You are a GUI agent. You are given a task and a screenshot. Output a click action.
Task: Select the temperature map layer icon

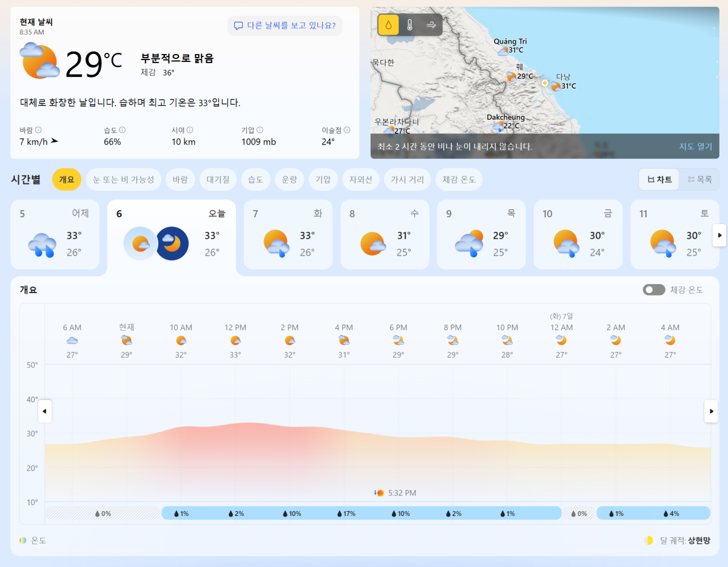pos(410,25)
